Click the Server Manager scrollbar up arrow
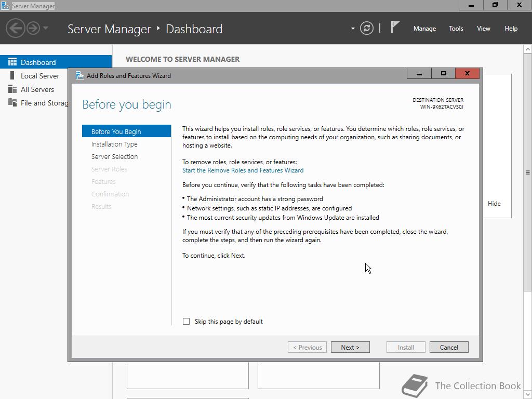The height and width of the screenshot is (399, 532). 528,49
